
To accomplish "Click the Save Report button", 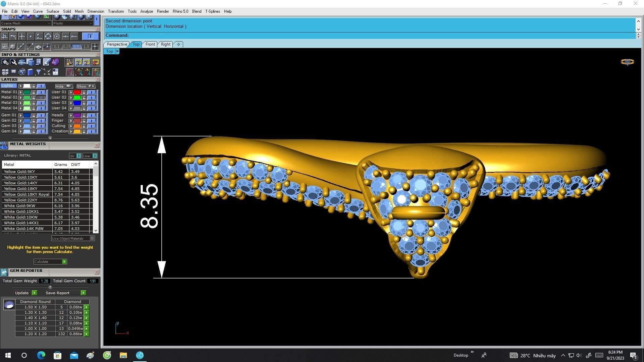I will (65, 293).
